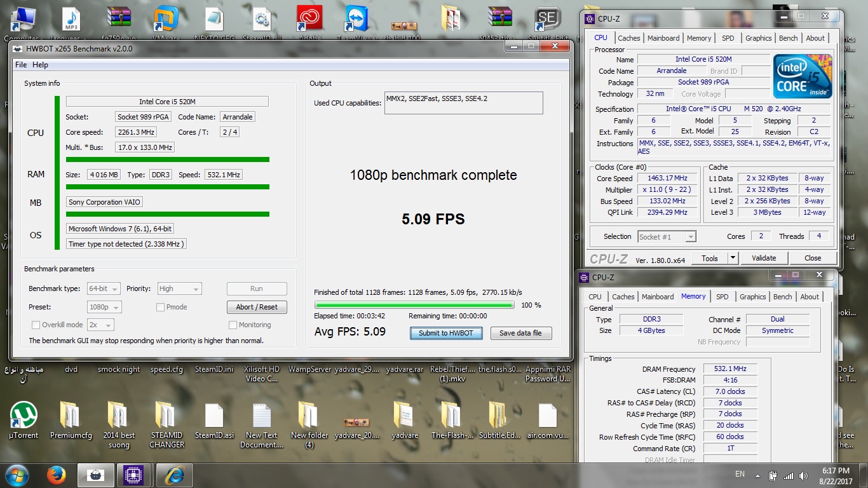
Task: Open the Help menu in HWBOT
Action: click(40, 65)
